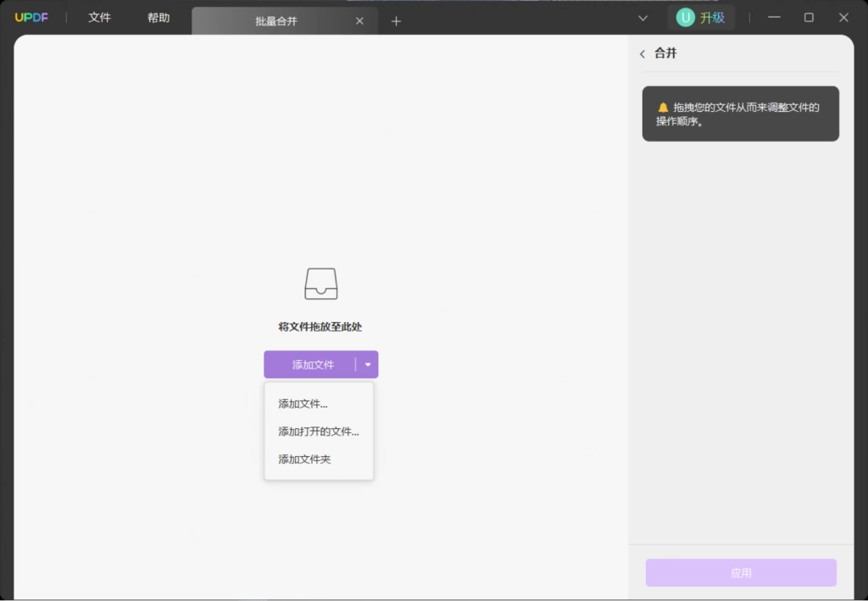Toggle the 添加文件 dropdown arrow
The height and width of the screenshot is (601, 868).
click(x=368, y=364)
